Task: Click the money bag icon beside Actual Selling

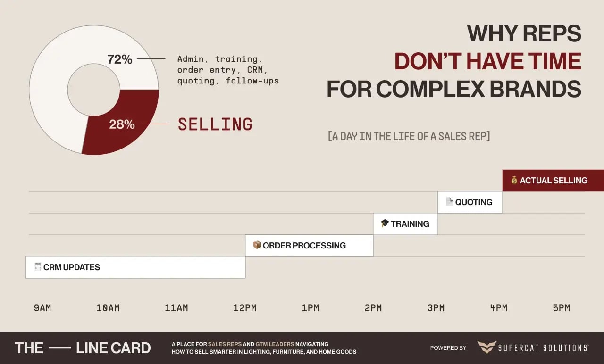Action: pos(514,180)
